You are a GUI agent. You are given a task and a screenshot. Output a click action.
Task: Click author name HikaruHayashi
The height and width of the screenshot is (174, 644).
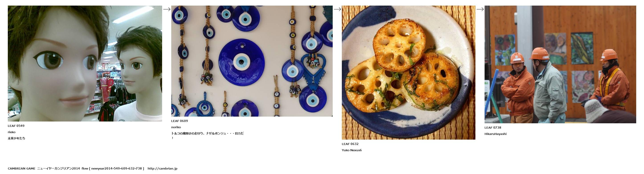(x=495, y=134)
